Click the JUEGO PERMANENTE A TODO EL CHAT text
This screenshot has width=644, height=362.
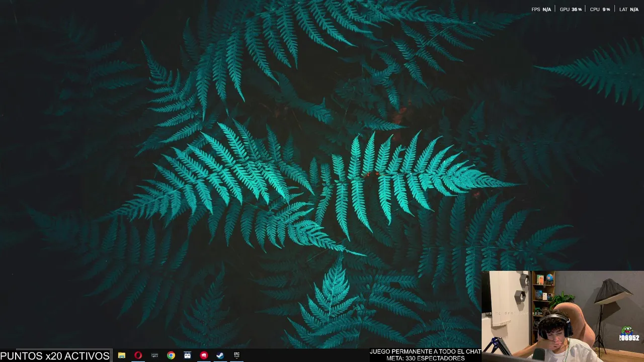pyautogui.click(x=426, y=351)
